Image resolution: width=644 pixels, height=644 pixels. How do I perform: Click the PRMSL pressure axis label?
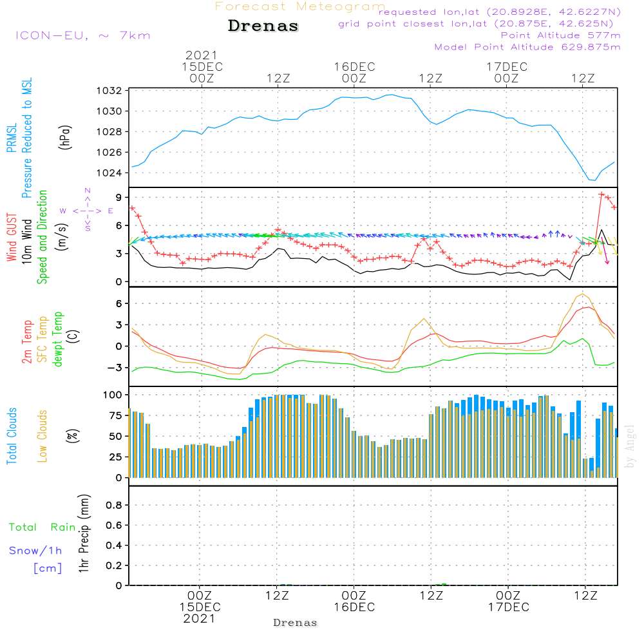coord(12,135)
